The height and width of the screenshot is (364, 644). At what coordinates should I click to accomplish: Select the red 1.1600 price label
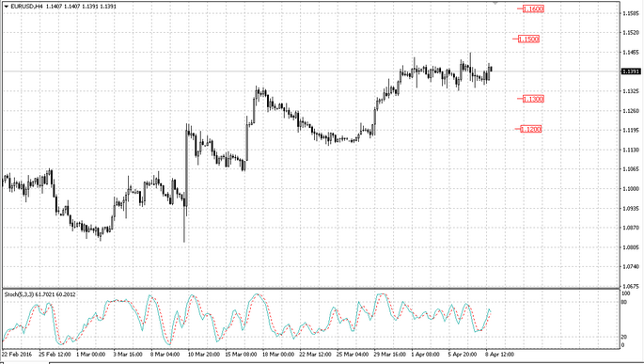click(x=533, y=8)
